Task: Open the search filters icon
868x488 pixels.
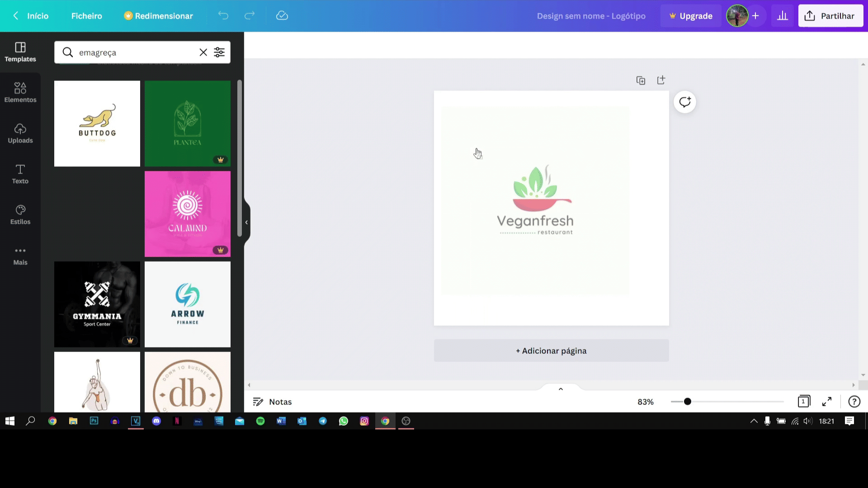Action: tap(219, 52)
